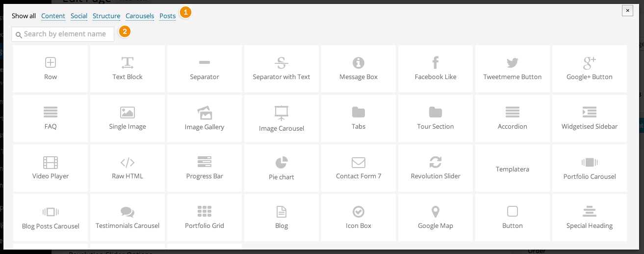The width and height of the screenshot is (644, 254).
Task: Select the Revolution Slider element
Action: [x=436, y=168]
